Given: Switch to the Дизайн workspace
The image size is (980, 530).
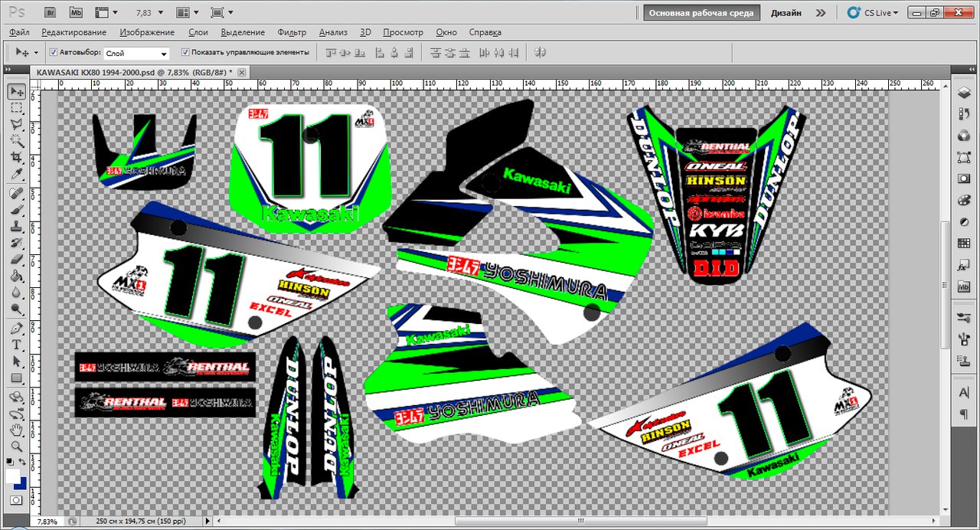Looking at the screenshot, I should [786, 13].
